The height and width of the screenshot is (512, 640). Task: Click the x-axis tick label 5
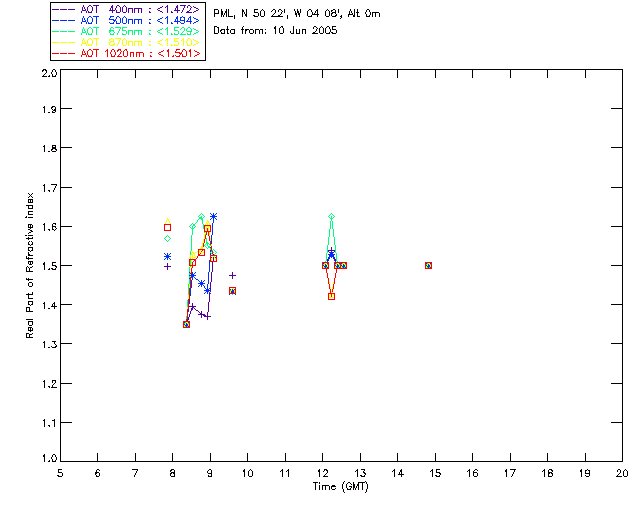(60, 473)
